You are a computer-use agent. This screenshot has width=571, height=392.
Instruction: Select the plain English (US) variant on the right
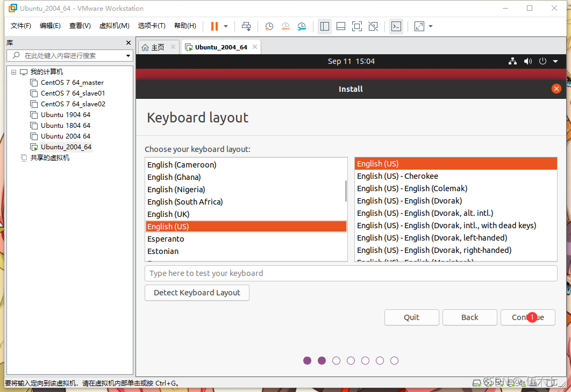(455, 164)
